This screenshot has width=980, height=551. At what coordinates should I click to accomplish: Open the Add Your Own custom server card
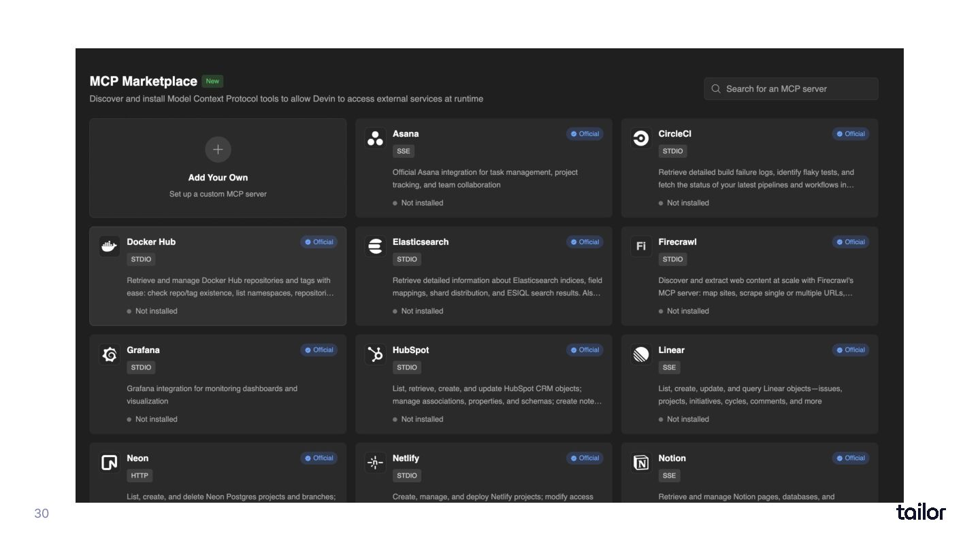218,168
